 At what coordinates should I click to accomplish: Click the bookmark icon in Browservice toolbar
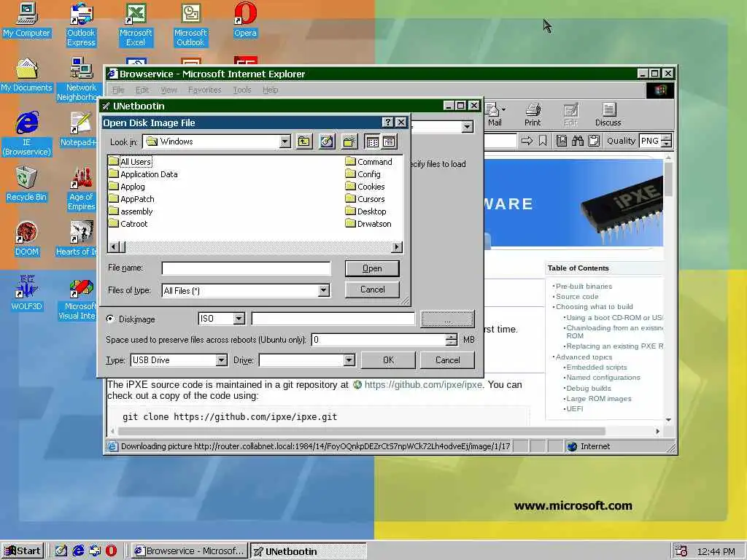click(543, 141)
